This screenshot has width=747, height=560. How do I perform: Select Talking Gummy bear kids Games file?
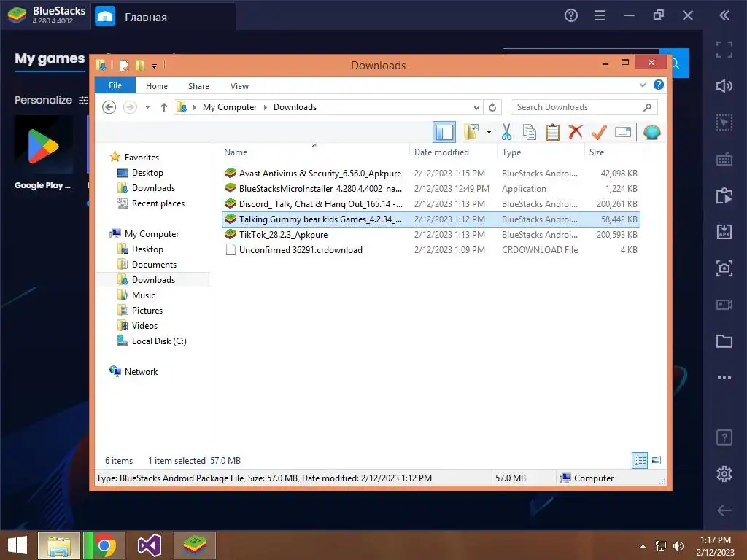point(430,219)
